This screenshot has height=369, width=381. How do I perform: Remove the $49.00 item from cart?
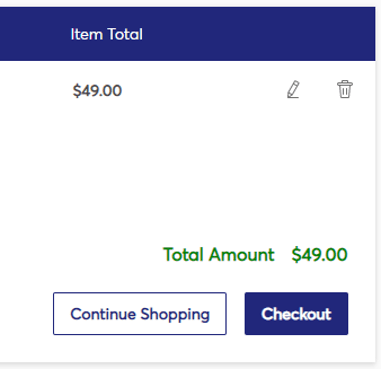tap(345, 89)
